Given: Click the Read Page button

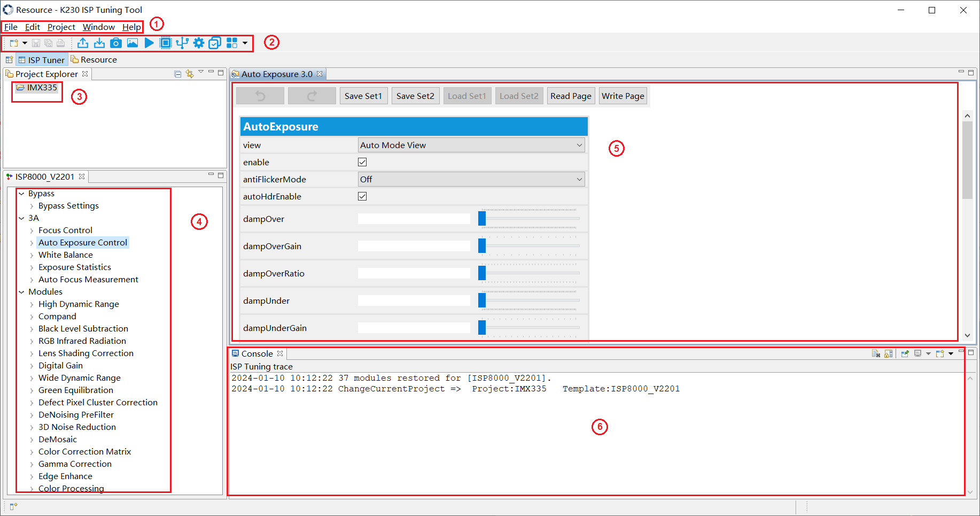Looking at the screenshot, I should pyautogui.click(x=571, y=96).
